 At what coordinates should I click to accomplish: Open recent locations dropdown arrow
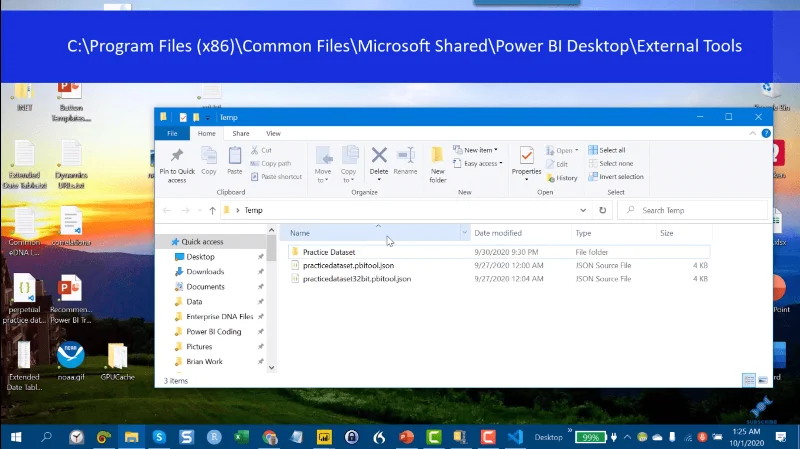(199, 210)
